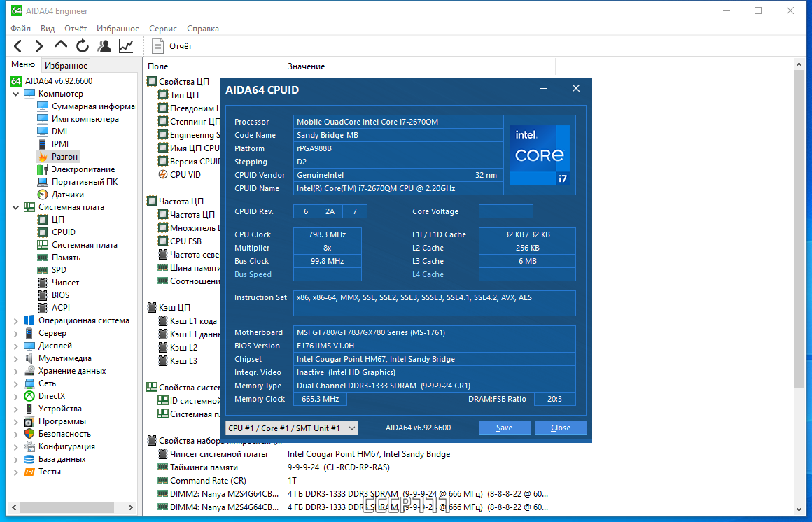Expand the Операционная система node
Screen dimensions: 812x522
click(15, 320)
